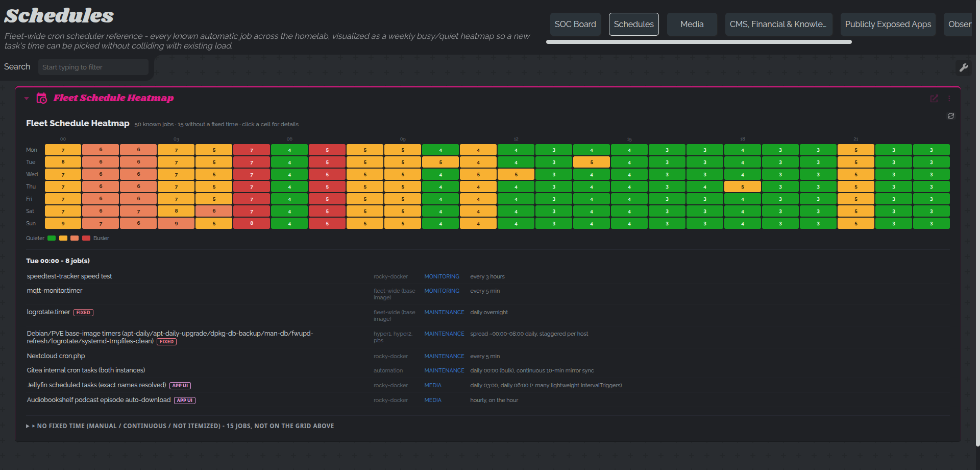Screen dimensions: 980x470
Task: Click the Jellyfin scheduled tasks job
Action: pyautogui.click(x=96, y=385)
